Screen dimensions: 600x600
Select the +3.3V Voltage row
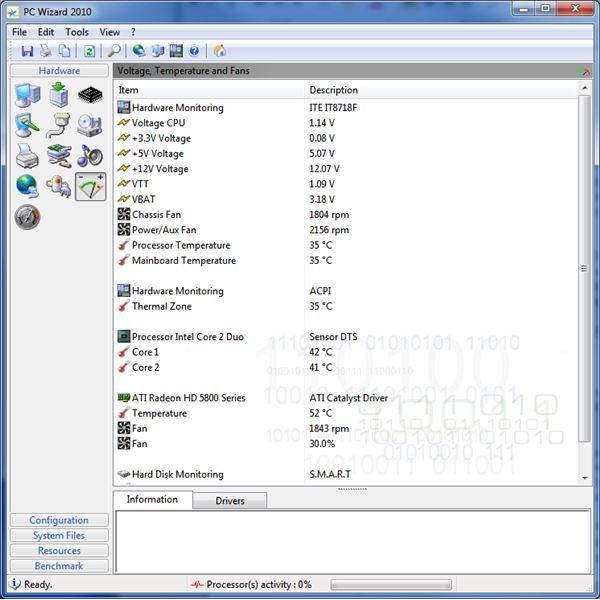pos(346,138)
